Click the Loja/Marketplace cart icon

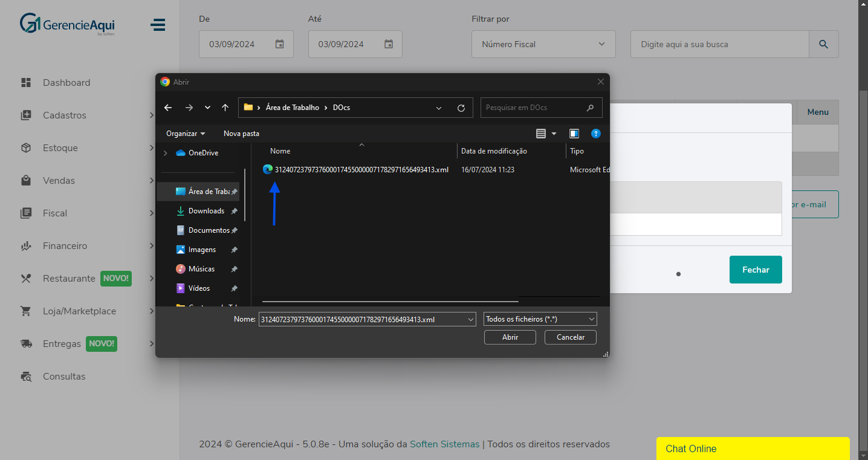(x=25, y=311)
